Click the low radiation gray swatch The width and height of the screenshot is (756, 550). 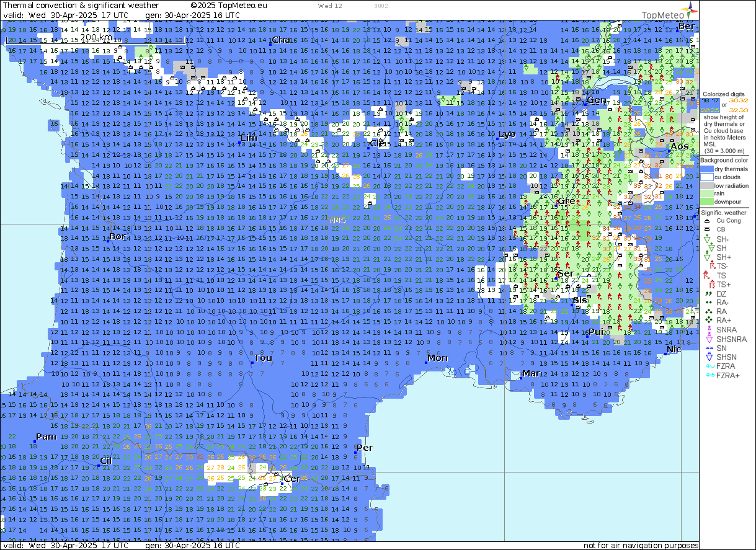coord(707,185)
